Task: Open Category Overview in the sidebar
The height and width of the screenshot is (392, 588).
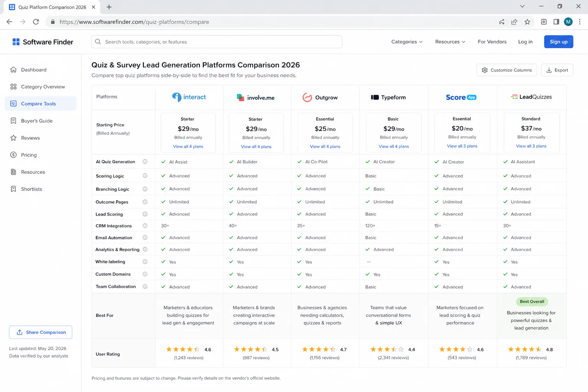Action: (41, 87)
